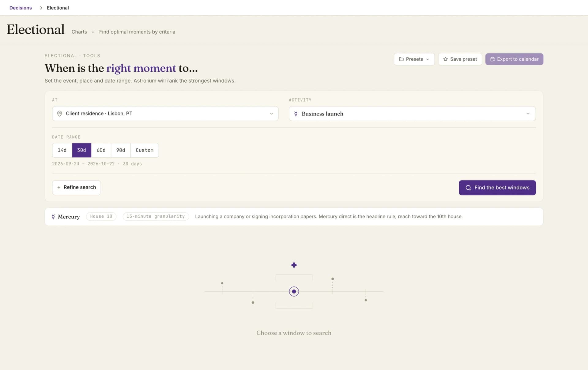Click the folder icon in Presets
Screen dimensions: 588x370
401,59
